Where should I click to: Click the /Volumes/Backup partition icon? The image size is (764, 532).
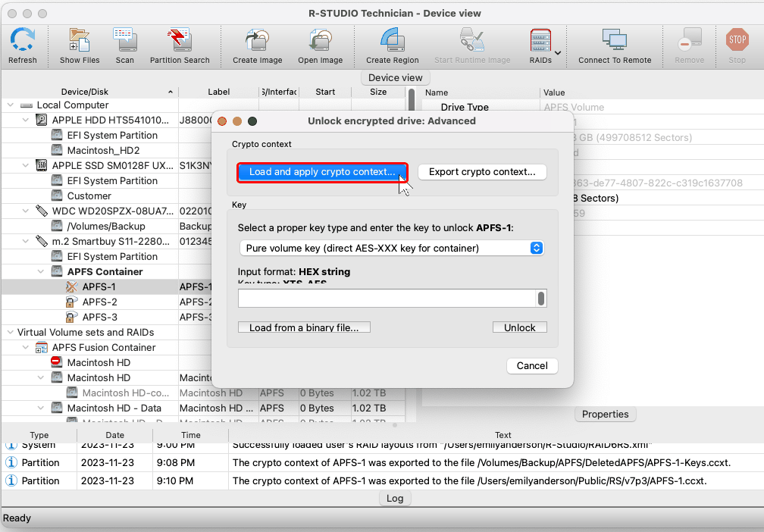pyautogui.click(x=57, y=226)
